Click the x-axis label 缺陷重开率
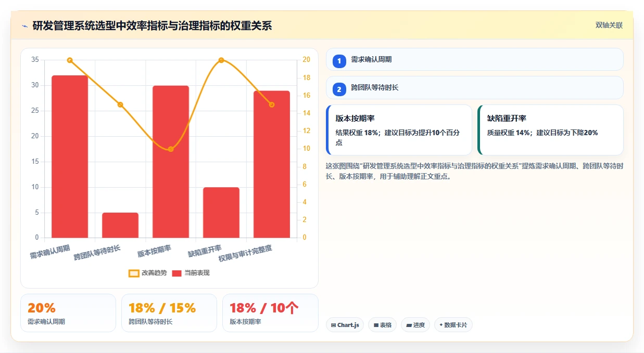The width and height of the screenshot is (644, 353). [x=205, y=251]
